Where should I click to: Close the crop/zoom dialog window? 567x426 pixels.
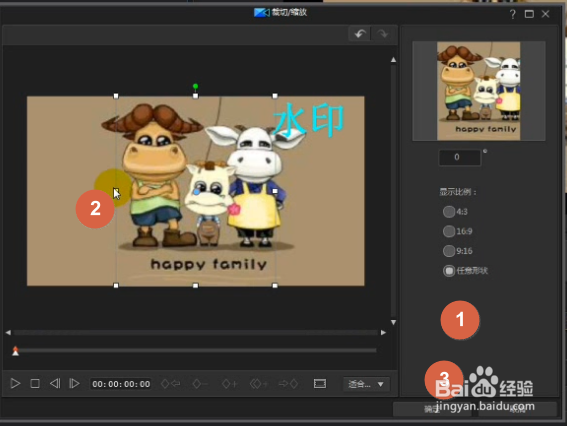[545, 14]
